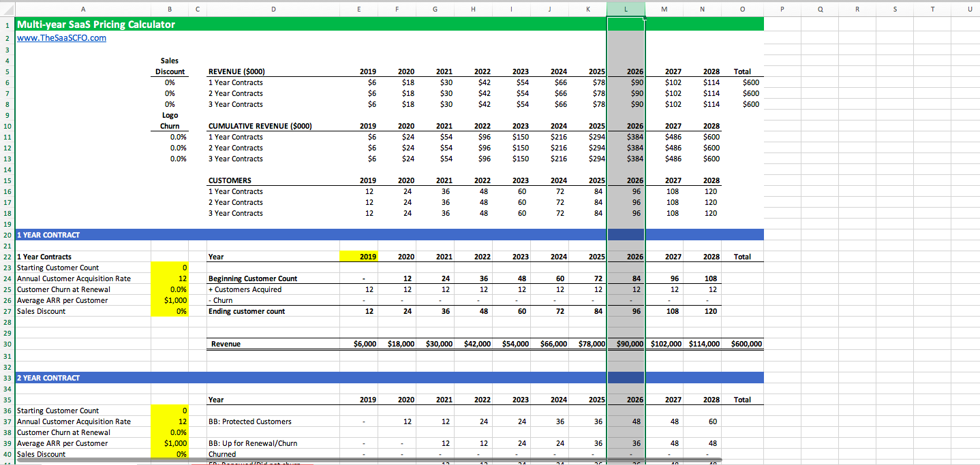
Task: Select the 2 YEAR CONTRACT section banner
Action: [390, 378]
